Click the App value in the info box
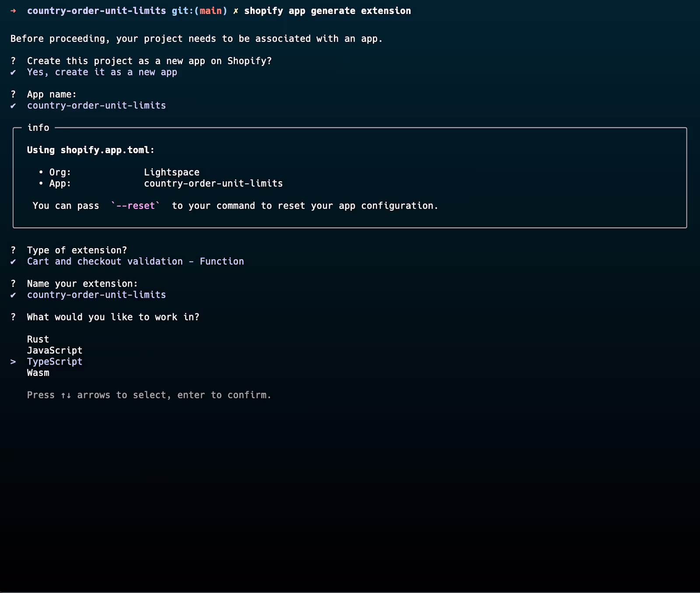This screenshot has height=593, width=700. [213, 183]
